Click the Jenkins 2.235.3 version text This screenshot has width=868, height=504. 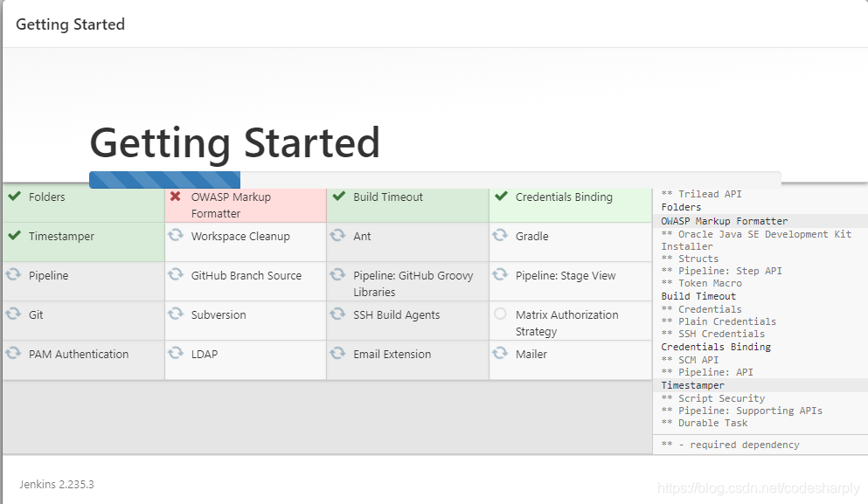[x=57, y=484]
